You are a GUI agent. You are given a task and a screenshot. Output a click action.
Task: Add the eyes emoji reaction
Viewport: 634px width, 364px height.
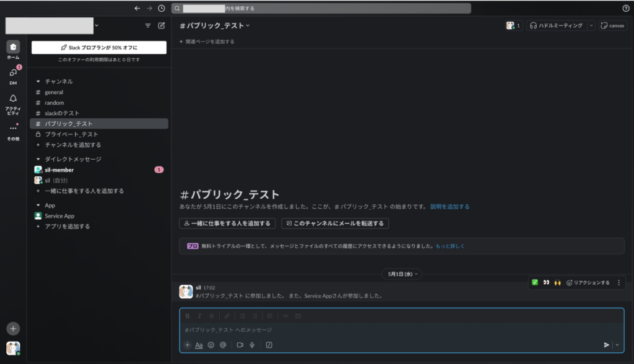546,282
